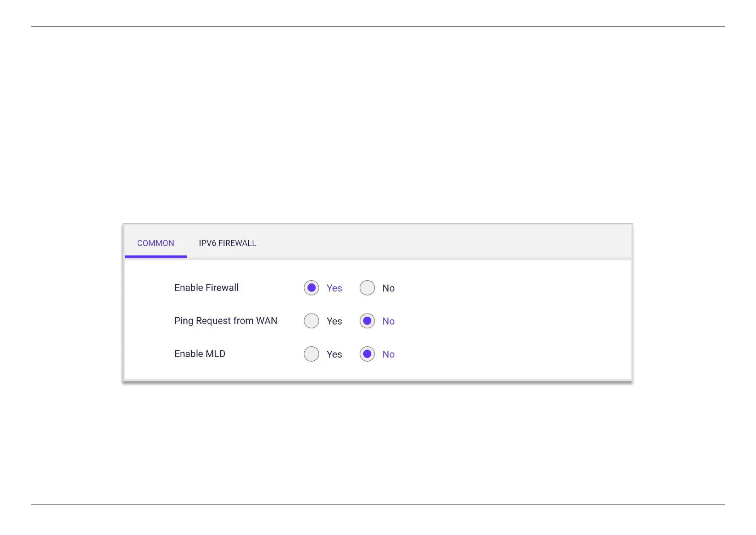Select No radio circle for Enable Firewall
The width and height of the screenshot is (756, 535).
coord(367,287)
